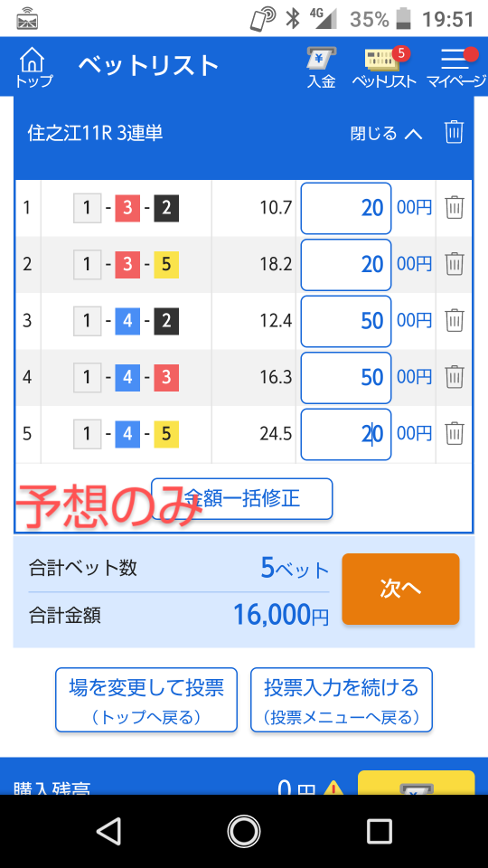Remove bet row 1-4-2 via trash icon
The width and height of the screenshot is (488, 868).
pos(455,320)
